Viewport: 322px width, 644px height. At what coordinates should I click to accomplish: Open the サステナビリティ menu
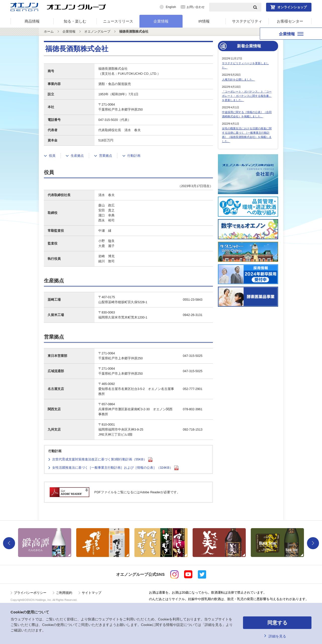[x=247, y=21]
